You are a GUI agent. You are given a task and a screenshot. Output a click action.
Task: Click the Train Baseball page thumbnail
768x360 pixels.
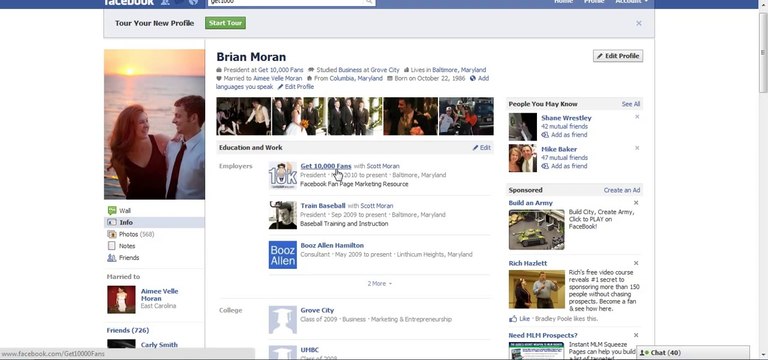(283, 215)
